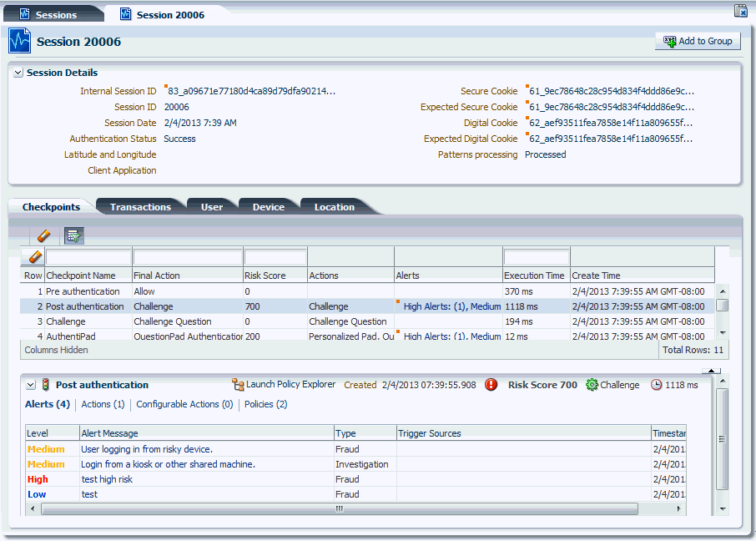Click the Checkpoint Name filter field
Image resolution: width=756 pixels, height=541 pixels.
[88, 257]
